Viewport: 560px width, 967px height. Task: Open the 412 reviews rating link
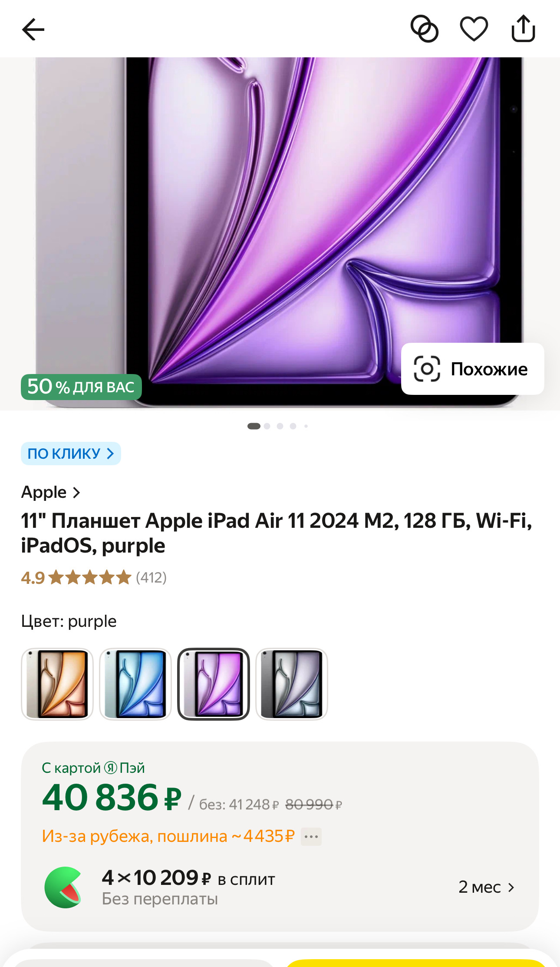coord(151,577)
